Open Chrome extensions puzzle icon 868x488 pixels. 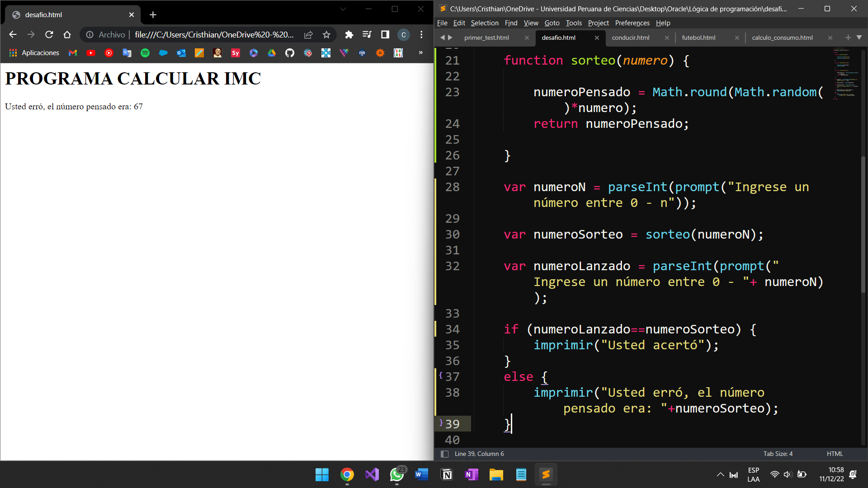coord(349,34)
